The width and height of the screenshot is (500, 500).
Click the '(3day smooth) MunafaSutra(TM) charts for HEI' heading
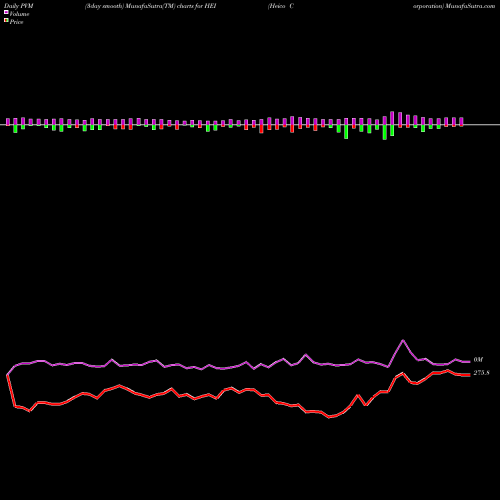[151, 6]
